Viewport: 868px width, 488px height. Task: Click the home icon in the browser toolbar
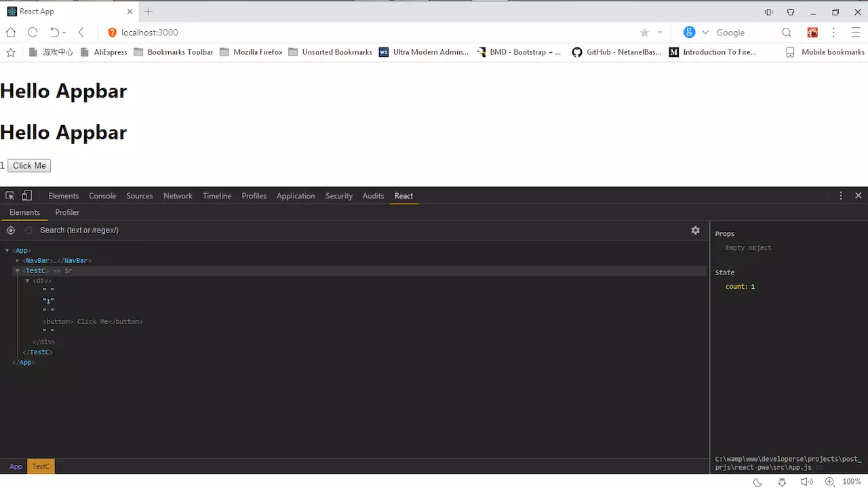(10, 32)
